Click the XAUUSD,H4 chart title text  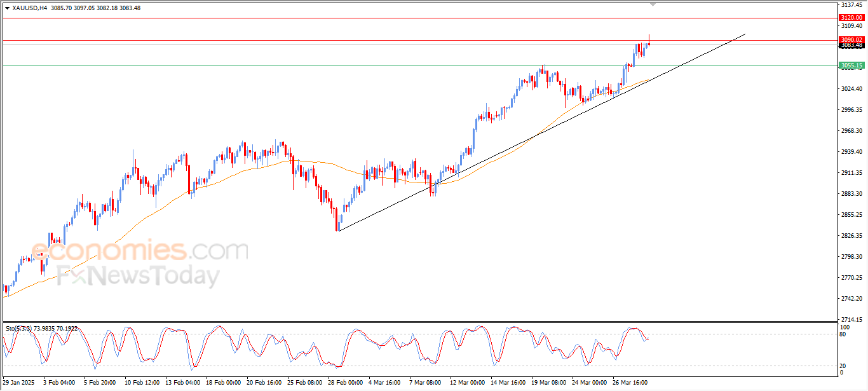click(29, 8)
